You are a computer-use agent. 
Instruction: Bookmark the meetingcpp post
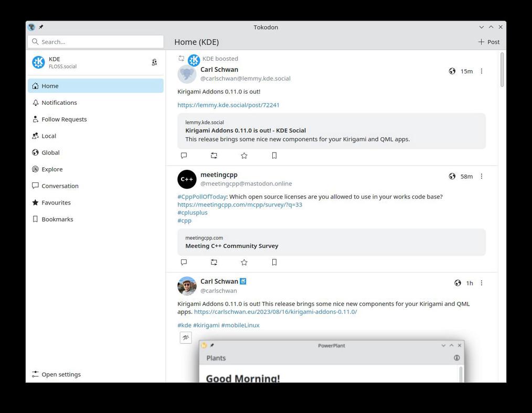(x=274, y=262)
